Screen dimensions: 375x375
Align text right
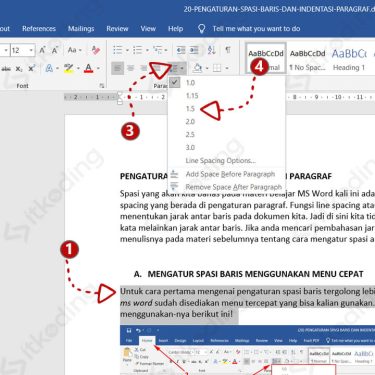tap(144, 68)
